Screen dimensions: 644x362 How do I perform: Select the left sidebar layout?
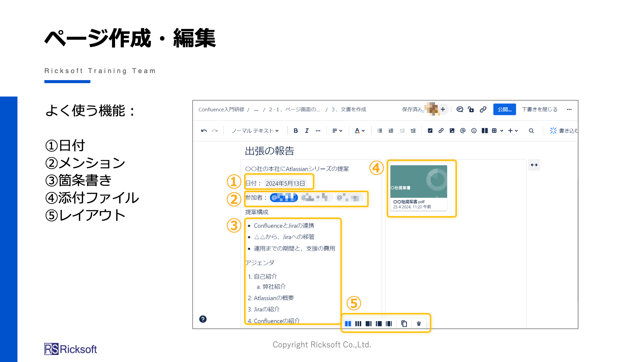click(379, 324)
